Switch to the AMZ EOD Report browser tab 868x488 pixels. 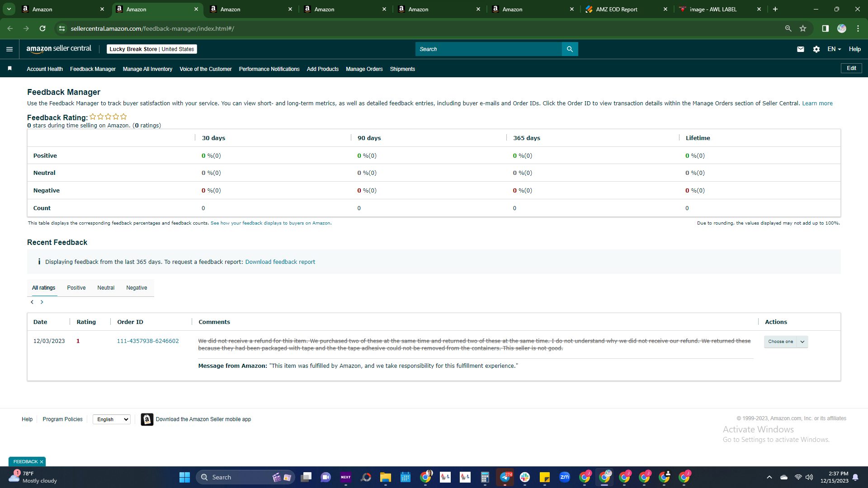tap(627, 9)
